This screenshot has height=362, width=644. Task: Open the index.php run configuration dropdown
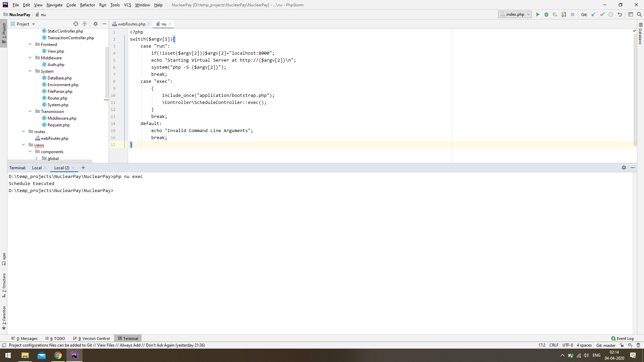coord(515,14)
